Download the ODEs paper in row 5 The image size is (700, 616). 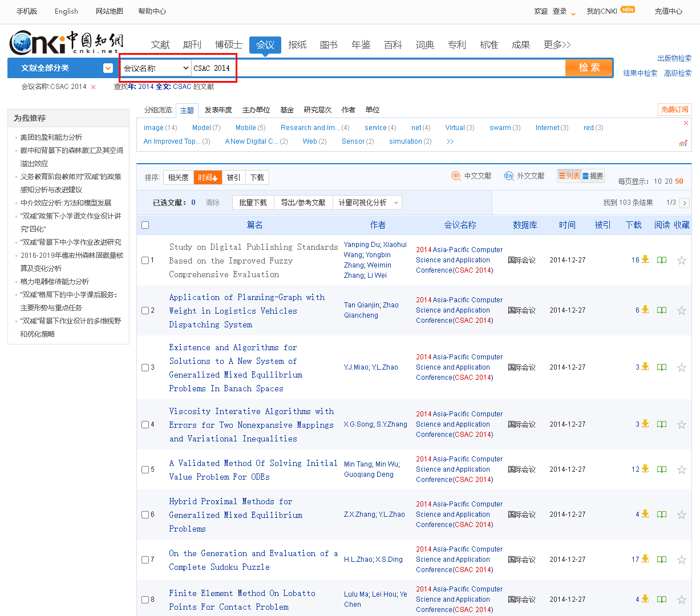[645, 469]
